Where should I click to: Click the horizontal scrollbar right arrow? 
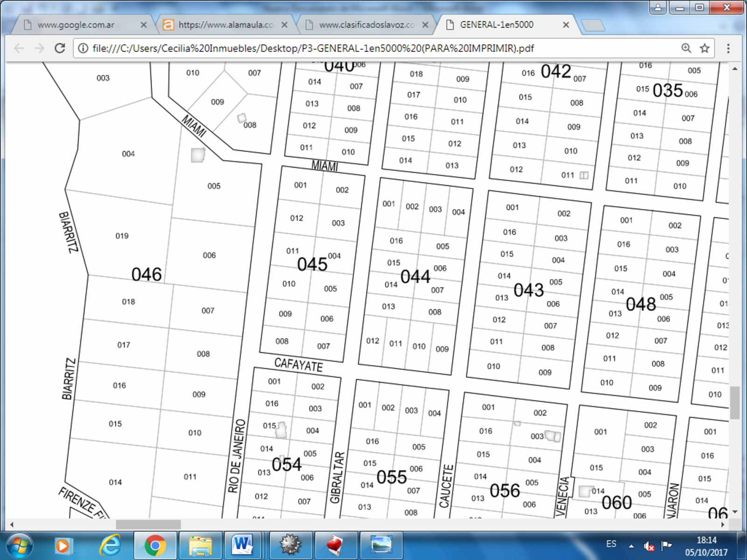(x=723, y=525)
